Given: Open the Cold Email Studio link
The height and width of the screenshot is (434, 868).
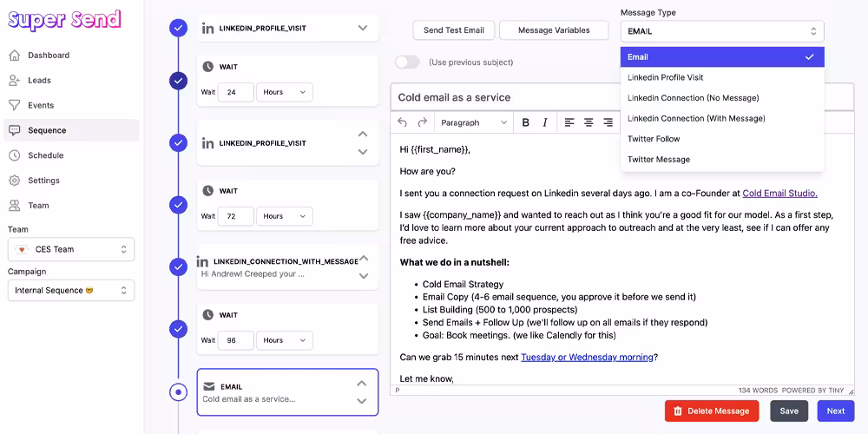Looking at the screenshot, I should point(779,194).
